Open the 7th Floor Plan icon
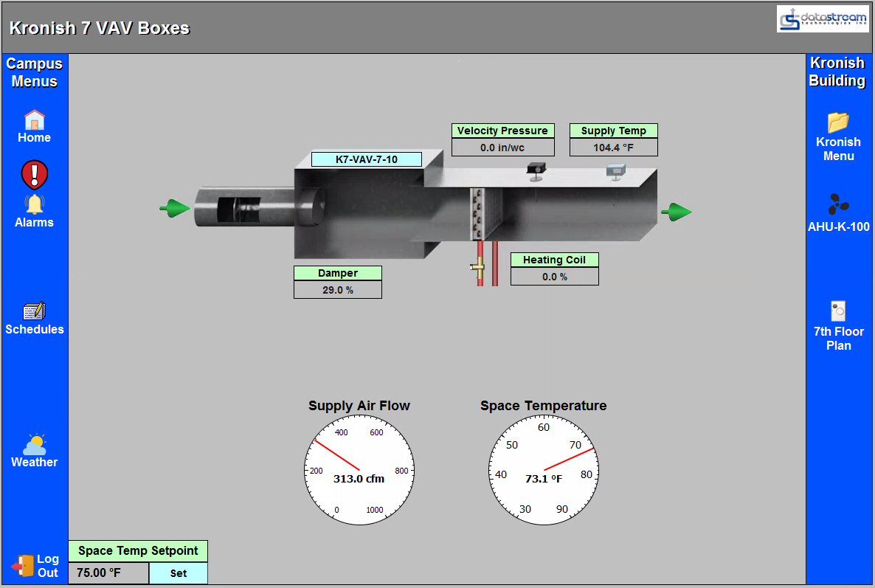This screenshot has height=588, width=875. (x=838, y=311)
